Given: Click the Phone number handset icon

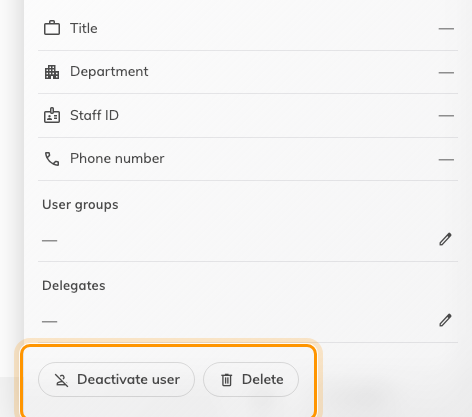Looking at the screenshot, I should point(52,159).
